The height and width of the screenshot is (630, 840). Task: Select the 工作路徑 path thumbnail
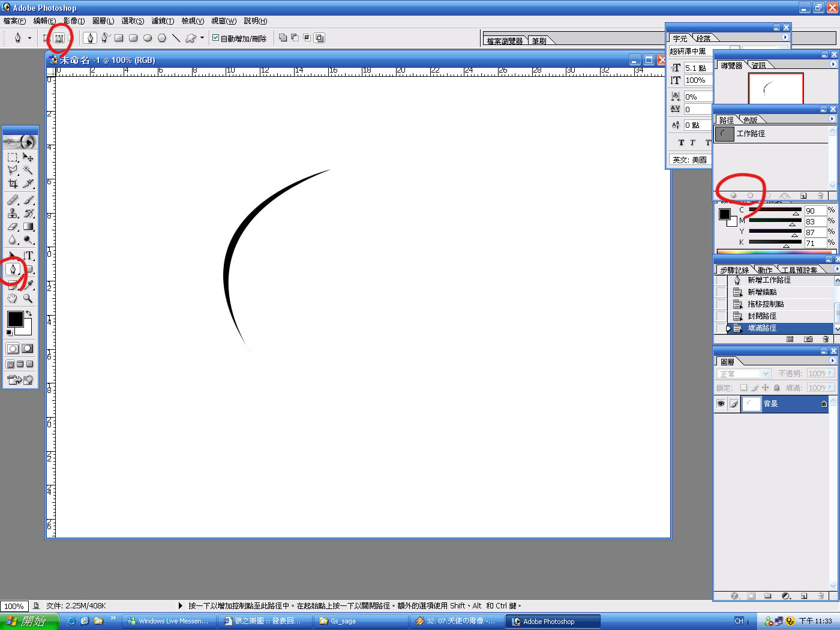coord(725,134)
